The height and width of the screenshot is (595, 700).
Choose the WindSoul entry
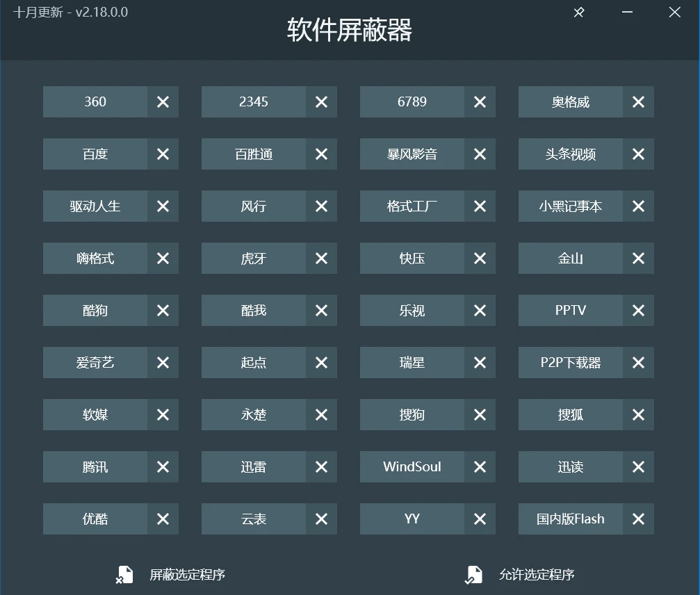(x=412, y=467)
